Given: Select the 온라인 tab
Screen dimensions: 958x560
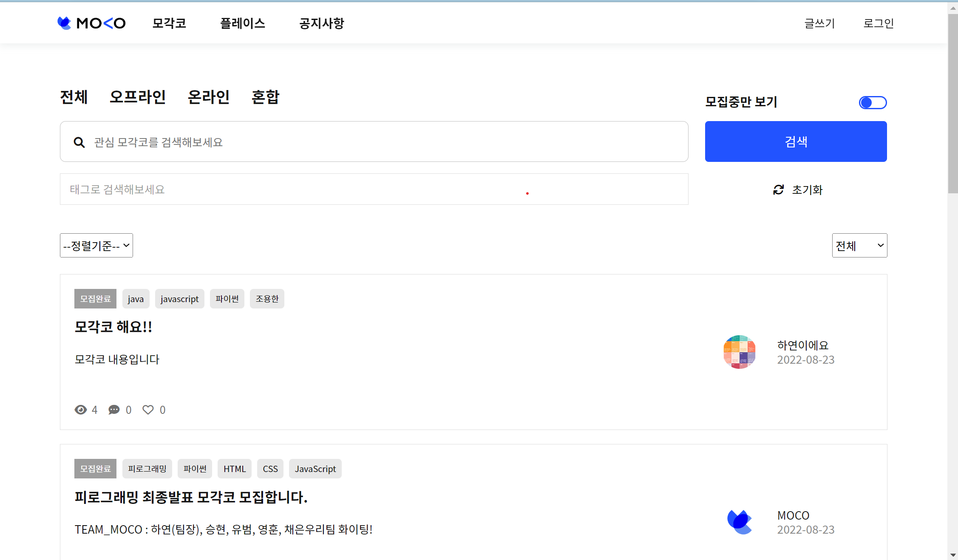Looking at the screenshot, I should (208, 97).
